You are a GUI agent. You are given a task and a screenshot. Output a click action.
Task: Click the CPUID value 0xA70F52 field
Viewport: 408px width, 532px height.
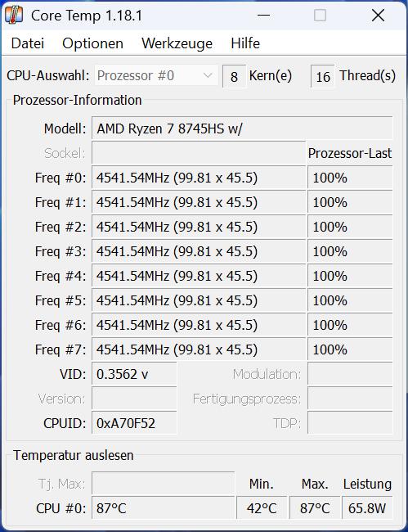coord(134,423)
